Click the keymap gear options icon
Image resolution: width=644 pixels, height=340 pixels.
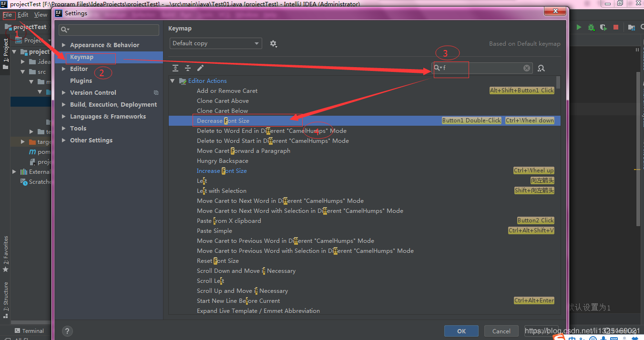[273, 43]
